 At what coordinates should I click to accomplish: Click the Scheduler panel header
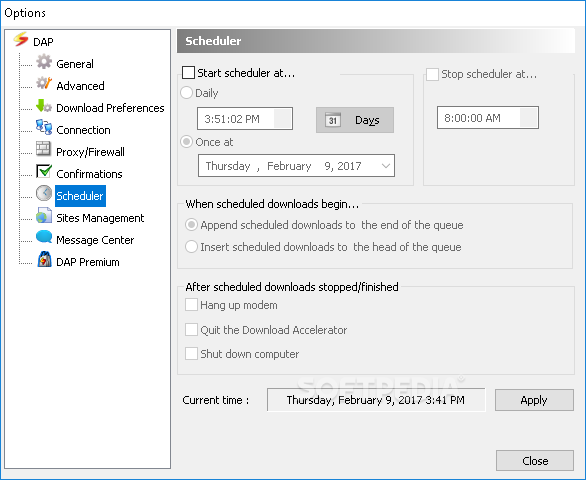coord(376,41)
